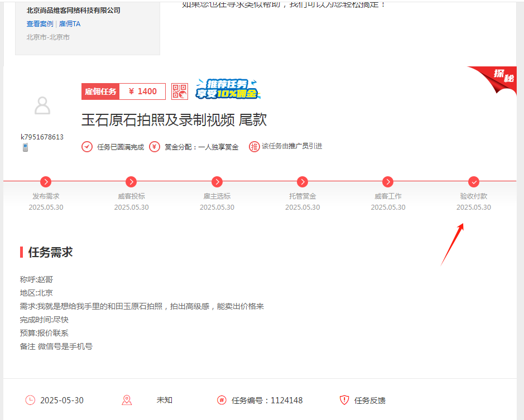524x420 pixels.
Task: Click the shield icon for 任务反馈
Action: [344, 400]
